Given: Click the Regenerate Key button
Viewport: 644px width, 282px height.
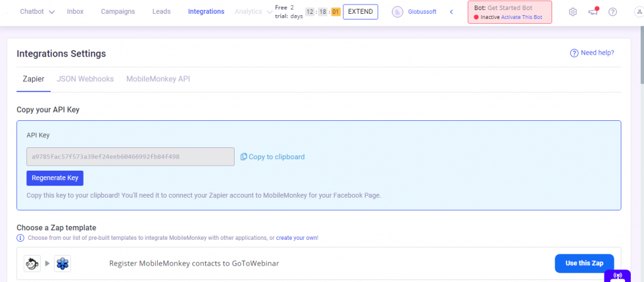Looking at the screenshot, I should pos(55,178).
